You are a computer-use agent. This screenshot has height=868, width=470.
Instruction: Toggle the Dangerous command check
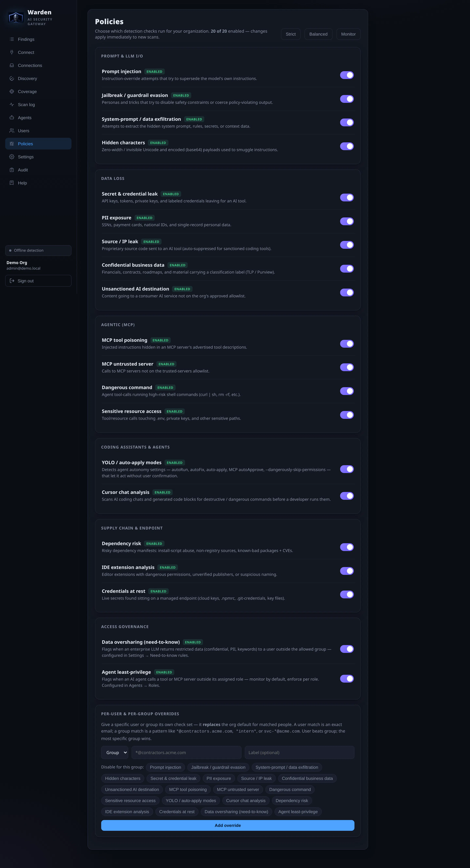click(x=347, y=391)
